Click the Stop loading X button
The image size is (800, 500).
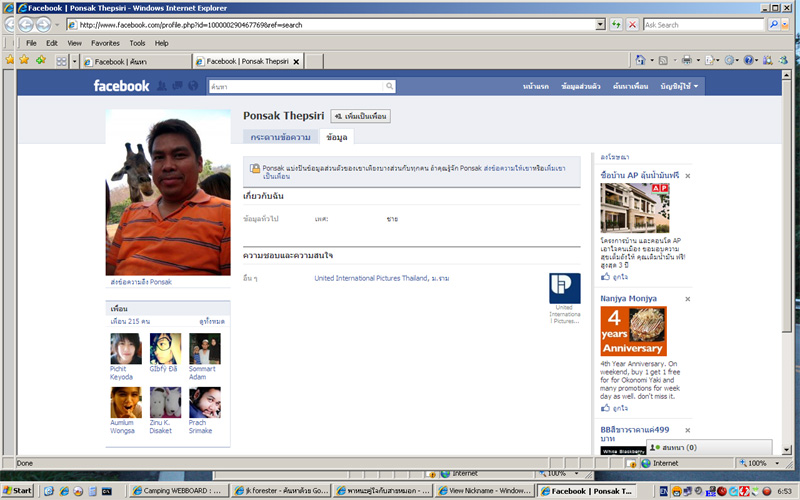[633, 24]
